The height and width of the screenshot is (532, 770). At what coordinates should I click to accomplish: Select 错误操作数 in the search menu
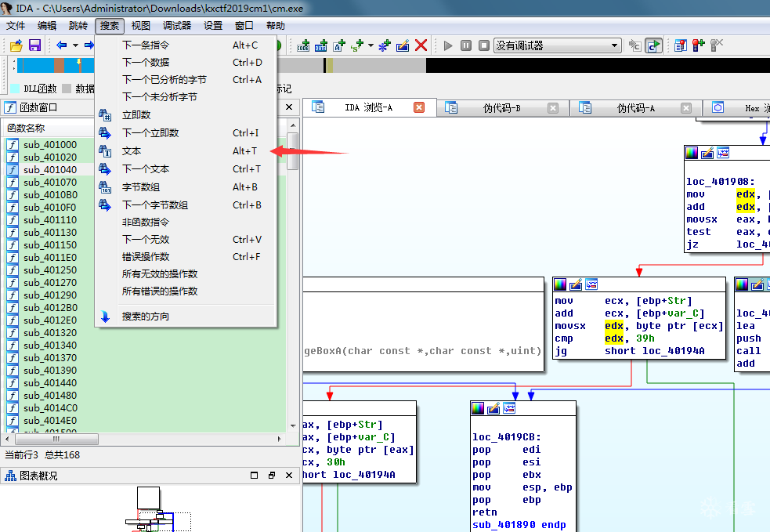(x=186, y=257)
